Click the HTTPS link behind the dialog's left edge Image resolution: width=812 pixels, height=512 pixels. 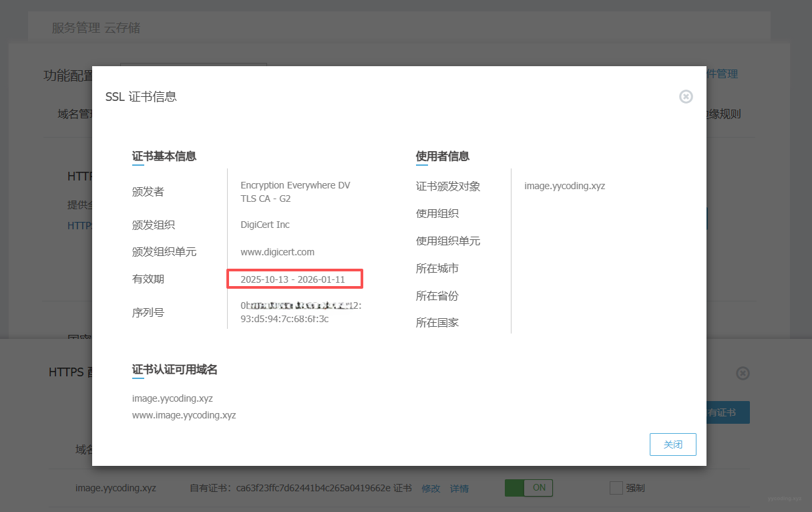(x=79, y=226)
